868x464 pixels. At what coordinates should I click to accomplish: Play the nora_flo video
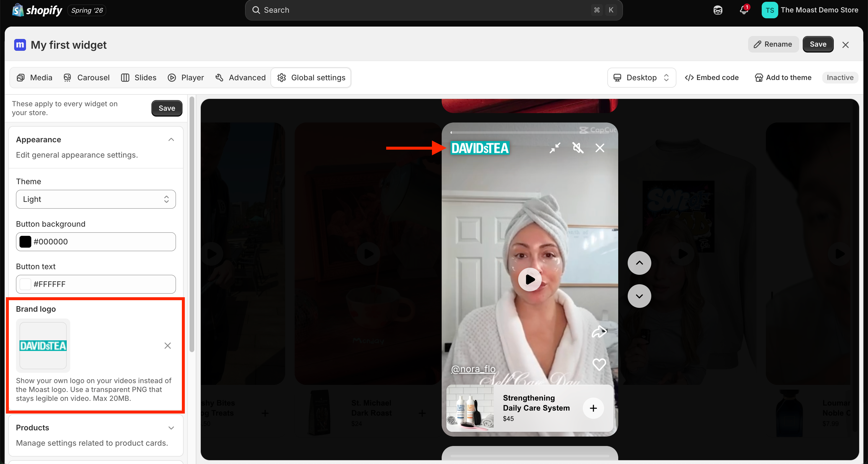pyautogui.click(x=530, y=279)
